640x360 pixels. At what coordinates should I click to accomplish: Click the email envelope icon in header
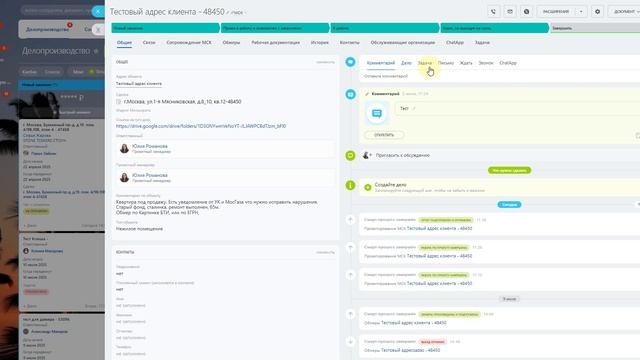pyautogui.click(x=510, y=11)
